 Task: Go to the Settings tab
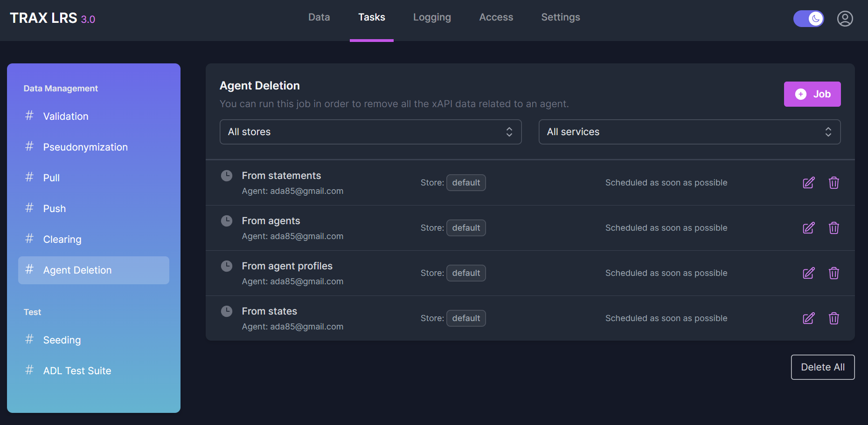[560, 17]
